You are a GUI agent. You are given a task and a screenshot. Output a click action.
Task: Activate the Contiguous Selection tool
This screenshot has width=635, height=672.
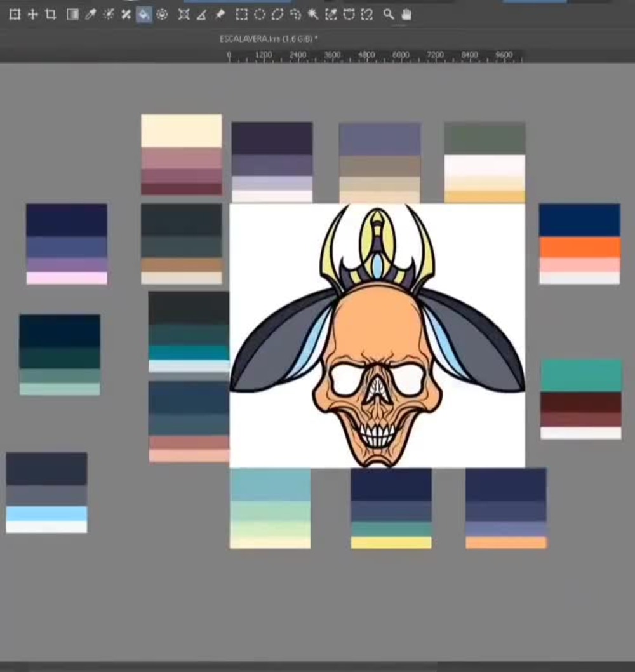coord(313,14)
